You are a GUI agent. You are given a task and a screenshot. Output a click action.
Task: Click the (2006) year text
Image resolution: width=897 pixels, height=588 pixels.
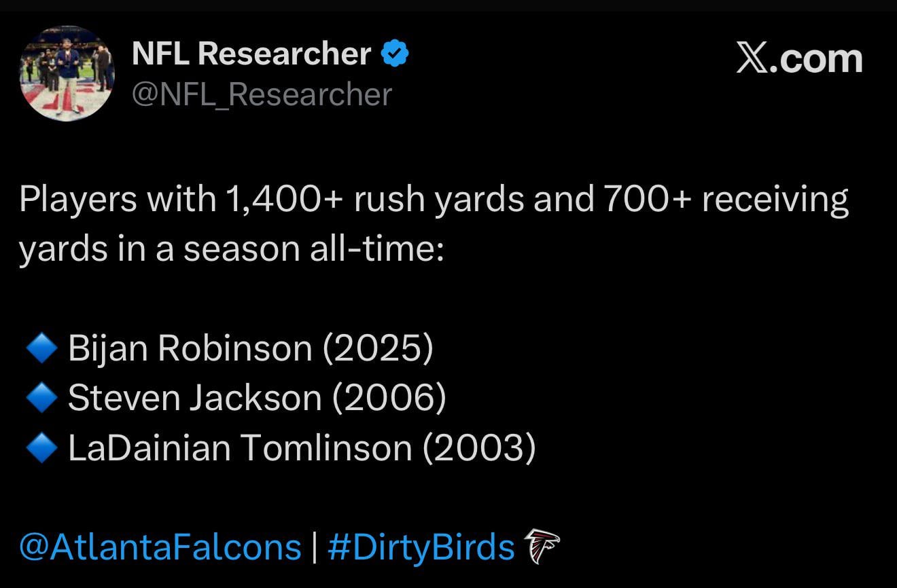click(389, 399)
